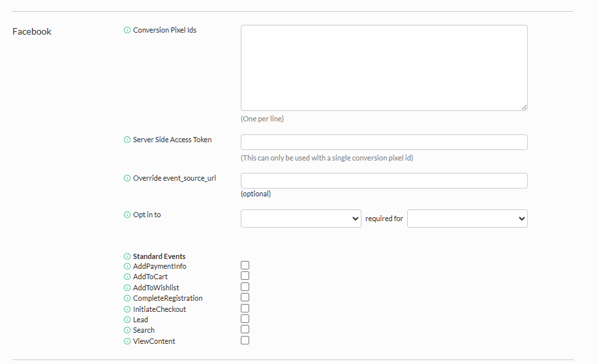
Task: Click the AddPaymentInfo label text
Action: coord(160,266)
